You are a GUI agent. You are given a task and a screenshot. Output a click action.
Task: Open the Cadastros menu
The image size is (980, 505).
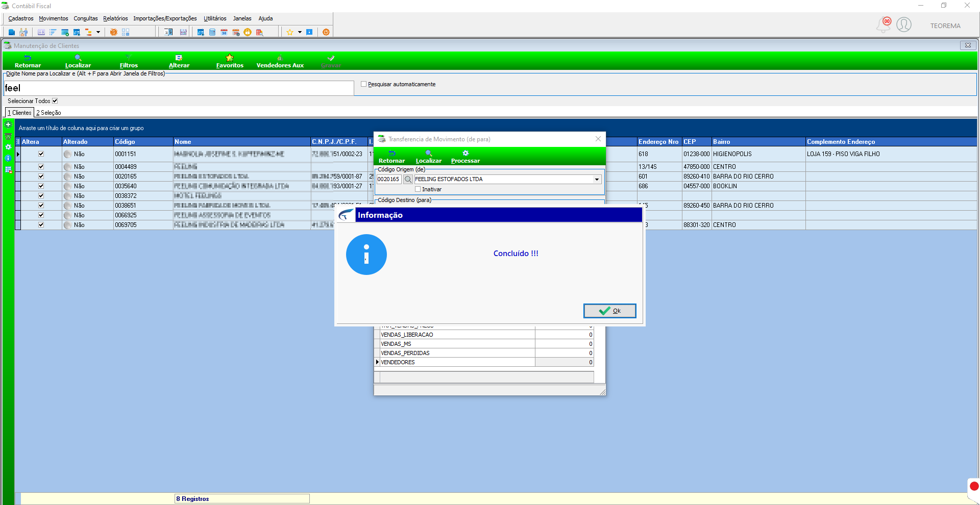coord(21,18)
